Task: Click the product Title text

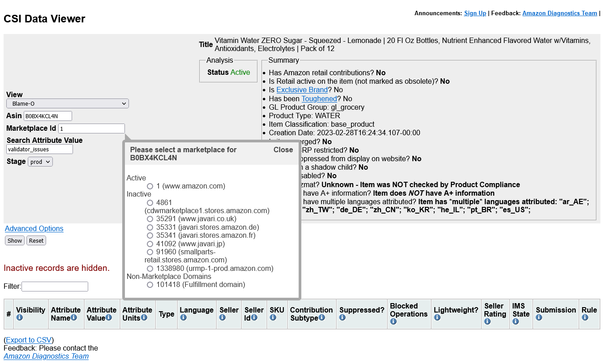Action: (x=403, y=44)
